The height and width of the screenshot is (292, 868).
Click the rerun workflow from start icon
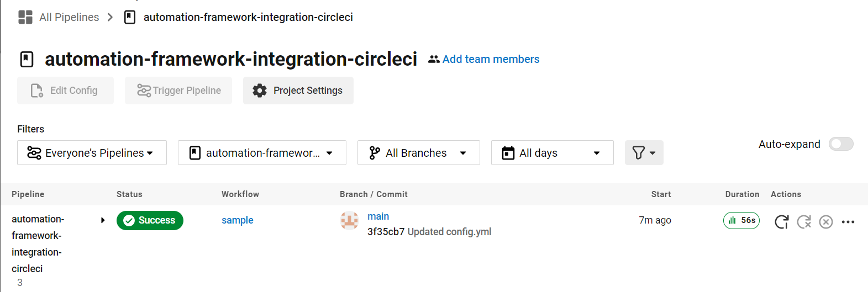[781, 222]
